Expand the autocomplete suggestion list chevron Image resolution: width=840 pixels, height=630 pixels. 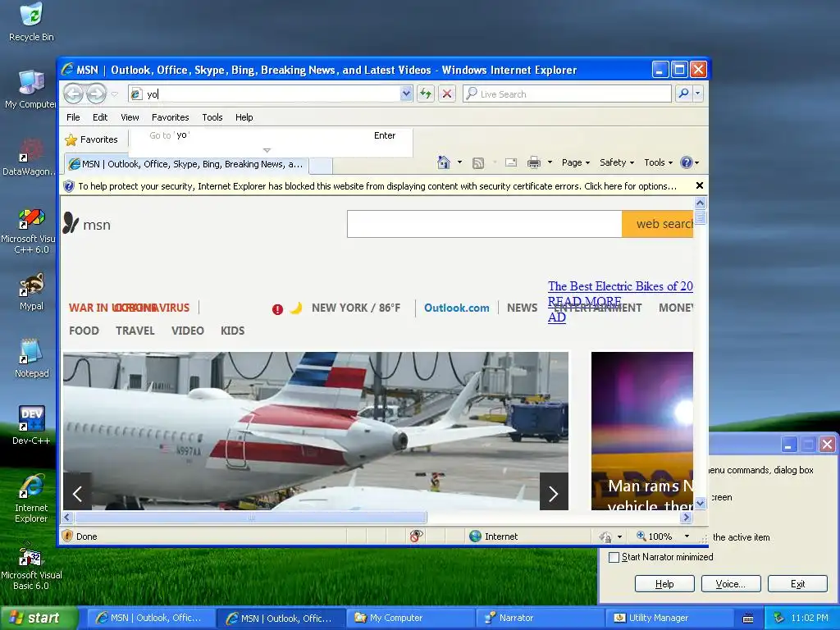267,151
